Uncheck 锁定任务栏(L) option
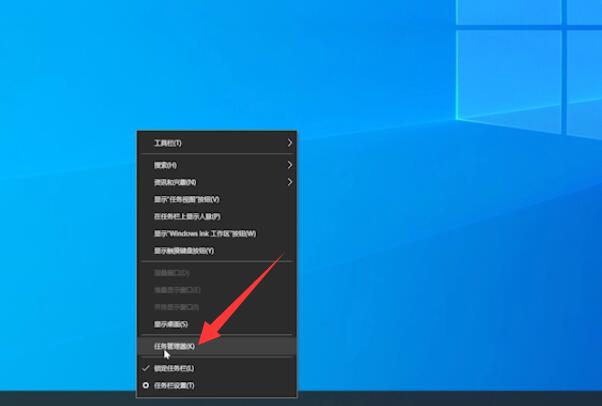 (217, 368)
